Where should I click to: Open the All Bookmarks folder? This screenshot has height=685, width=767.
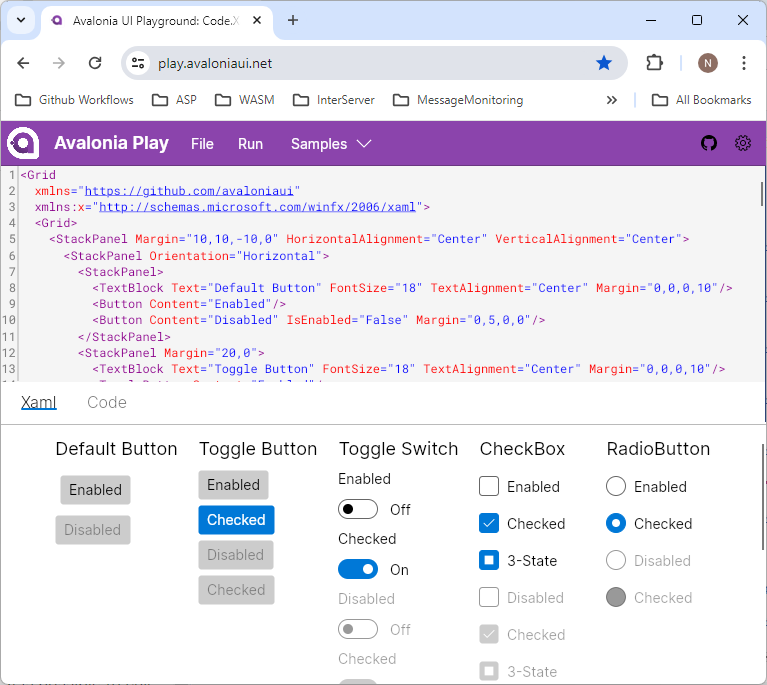click(x=701, y=100)
